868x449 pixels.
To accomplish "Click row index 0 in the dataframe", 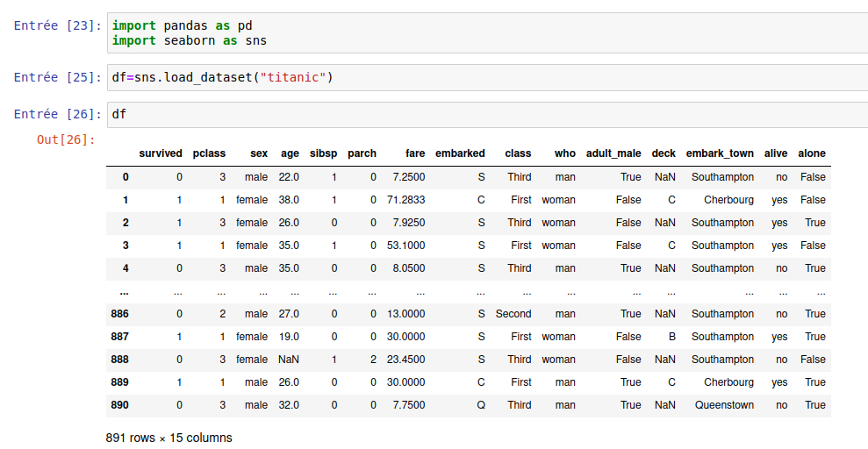I will click(x=125, y=177).
